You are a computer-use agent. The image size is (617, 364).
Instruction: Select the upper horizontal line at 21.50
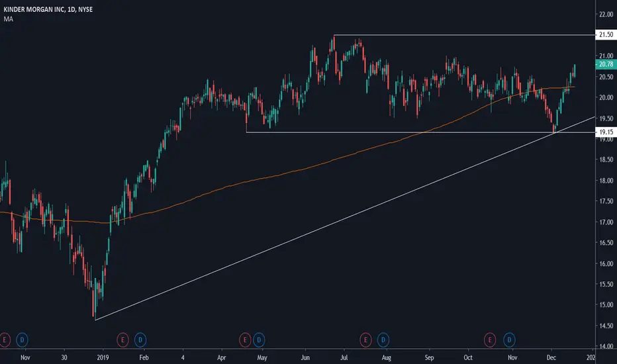pos(464,35)
